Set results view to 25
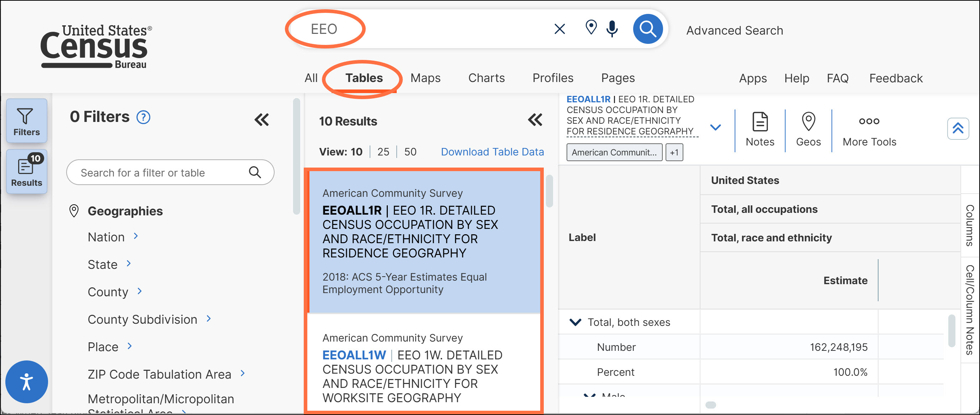This screenshot has width=980, height=415. (x=383, y=152)
